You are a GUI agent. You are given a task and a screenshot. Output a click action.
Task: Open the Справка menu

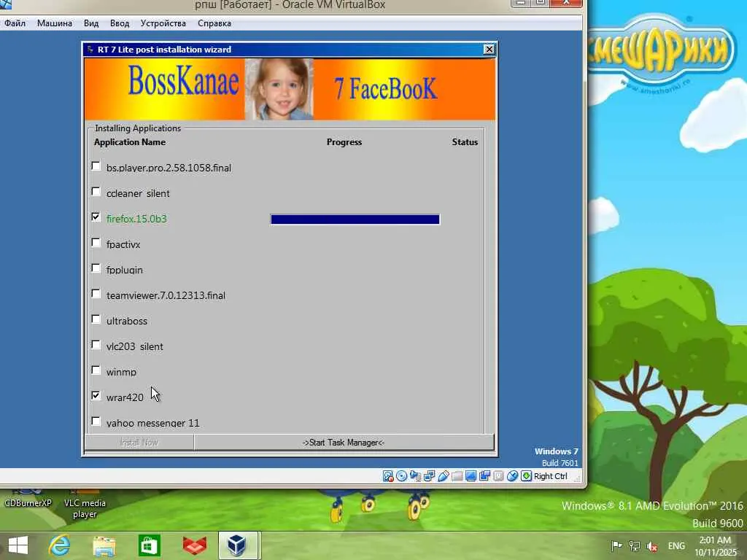[214, 23]
